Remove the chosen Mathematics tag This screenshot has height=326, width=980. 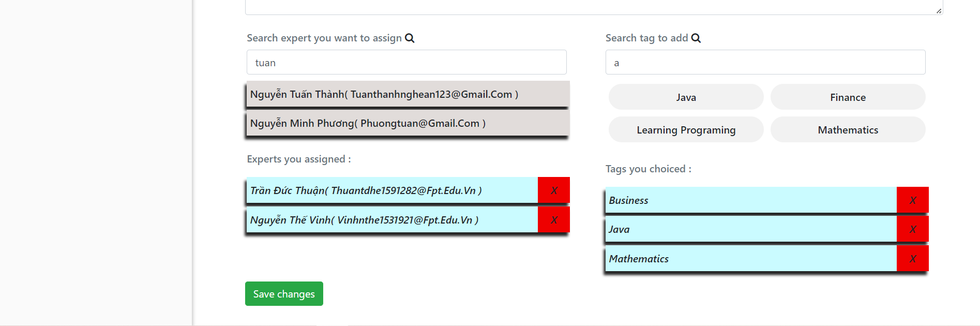tap(913, 259)
